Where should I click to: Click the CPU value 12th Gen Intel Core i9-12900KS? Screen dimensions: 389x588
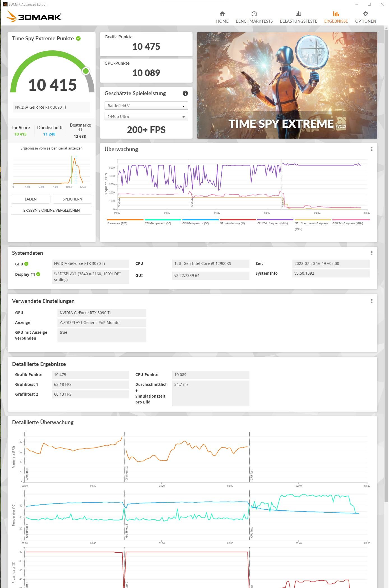click(x=210, y=263)
